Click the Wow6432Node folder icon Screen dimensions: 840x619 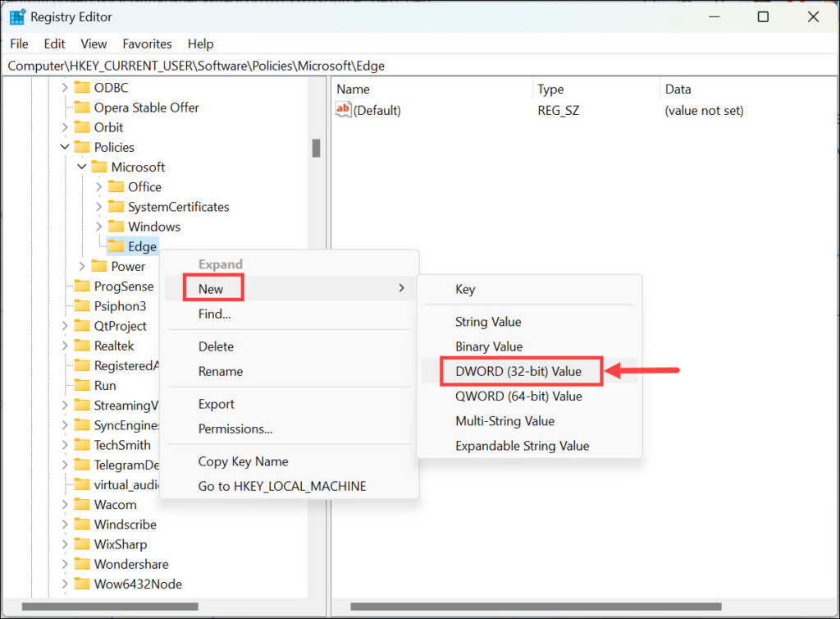[81, 584]
